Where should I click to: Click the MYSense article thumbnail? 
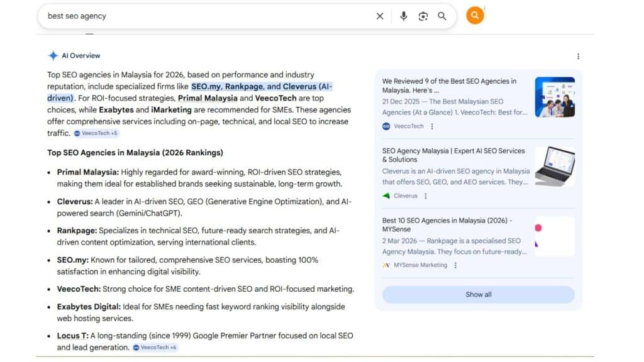click(555, 236)
